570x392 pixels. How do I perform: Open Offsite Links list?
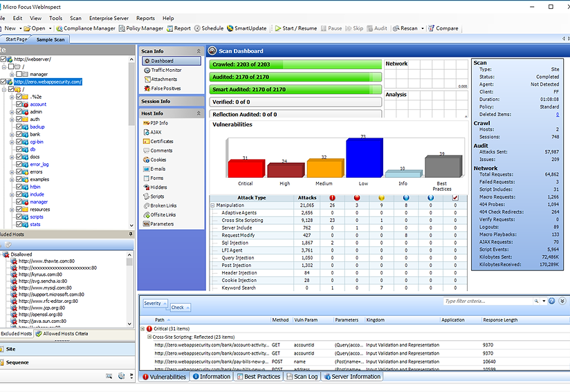click(160, 215)
